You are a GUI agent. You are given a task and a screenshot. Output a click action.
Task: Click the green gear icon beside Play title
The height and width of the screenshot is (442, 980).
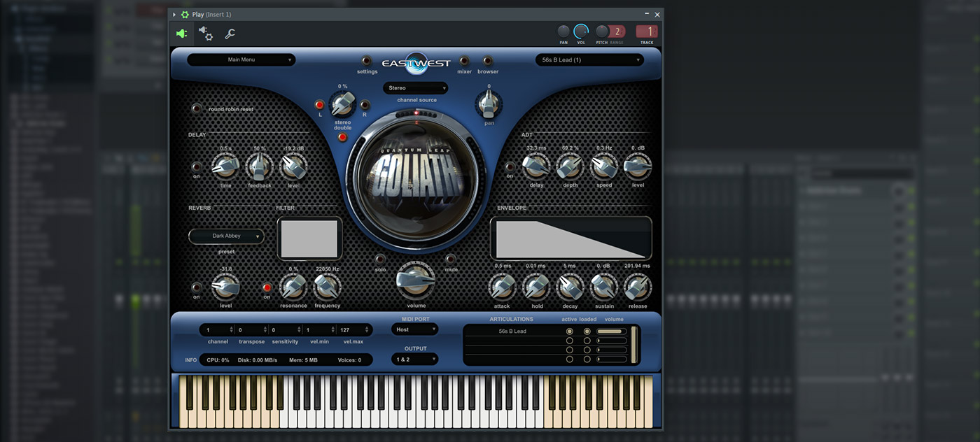pos(185,14)
